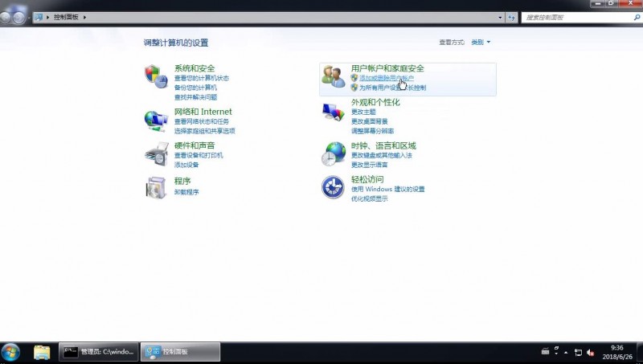Open the address bar history dropdown arrow
643x364 pixels.
[x=500, y=17]
